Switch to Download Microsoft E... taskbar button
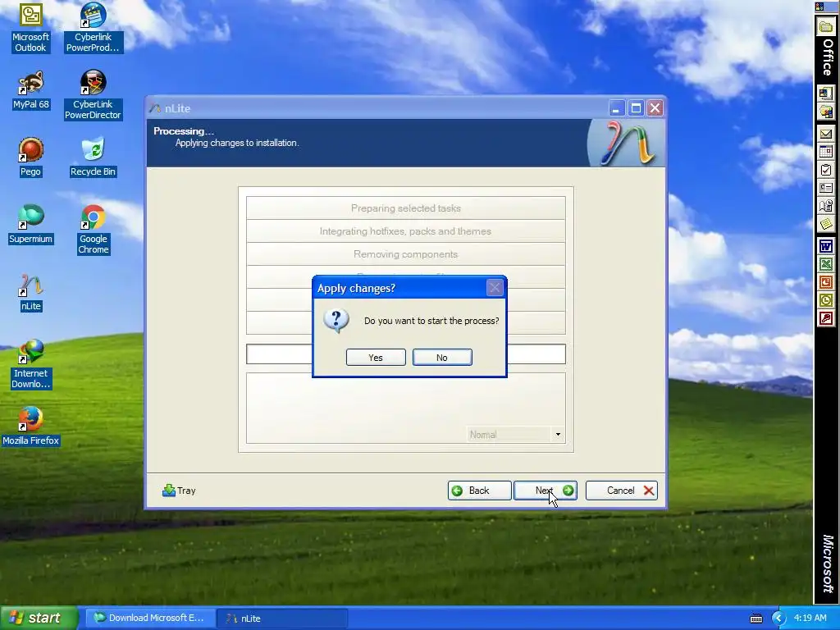Screen dimensions: 840x630 (x=150, y=619)
